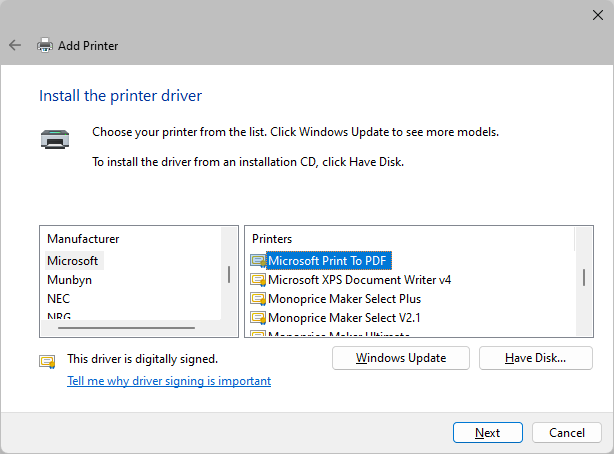Image resolution: width=614 pixels, height=454 pixels.
Task: Select Munbyn in the Manufacturer list
Action: click(x=69, y=280)
